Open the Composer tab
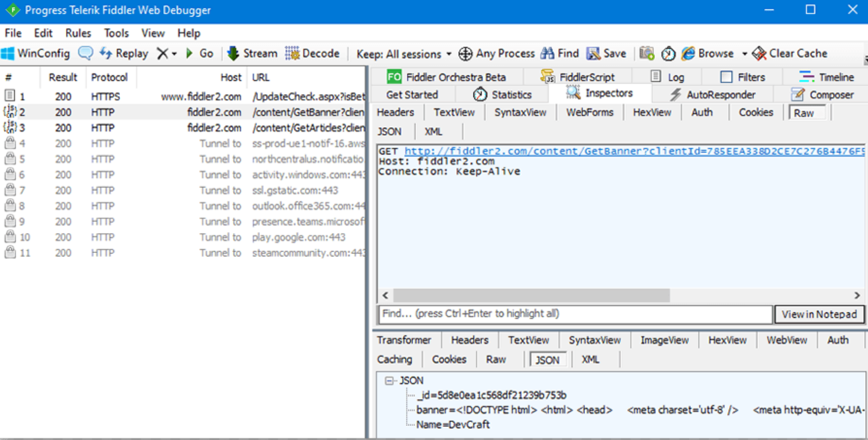The height and width of the screenshot is (440, 868). pos(822,94)
